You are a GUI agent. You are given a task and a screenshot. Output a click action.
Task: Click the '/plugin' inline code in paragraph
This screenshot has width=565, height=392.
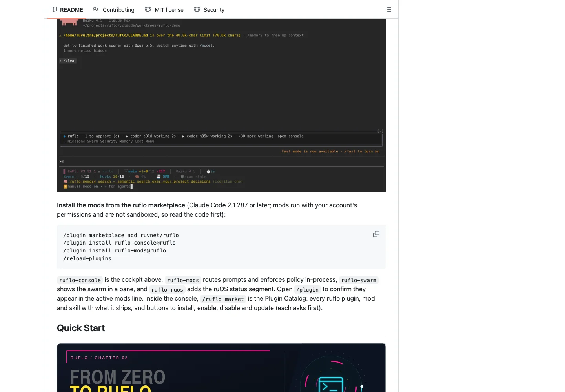[307, 290]
